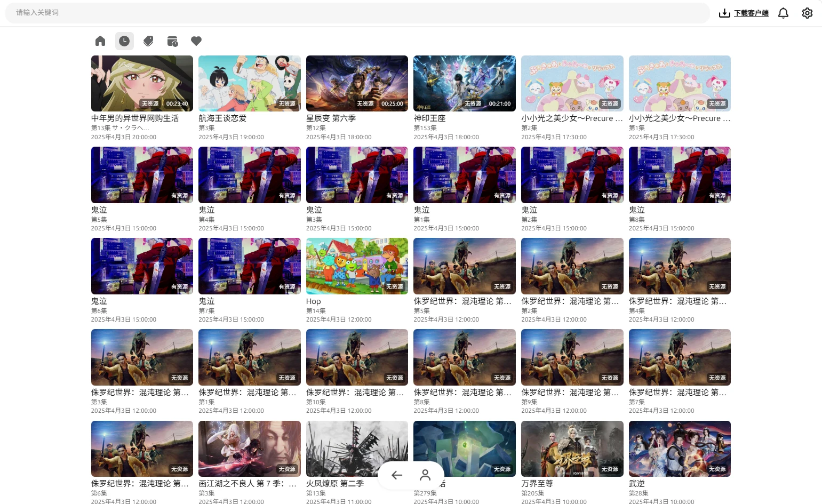The width and height of the screenshot is (822, 504).
Task: Select the clock recent-updates tab icon
Action: pos(124,41)
